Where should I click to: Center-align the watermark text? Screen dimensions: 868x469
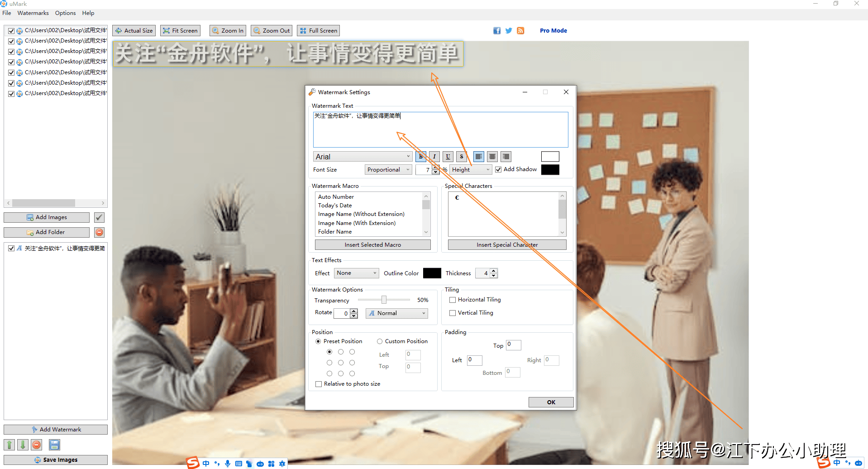pyautogui.click(x=492, y=157)
